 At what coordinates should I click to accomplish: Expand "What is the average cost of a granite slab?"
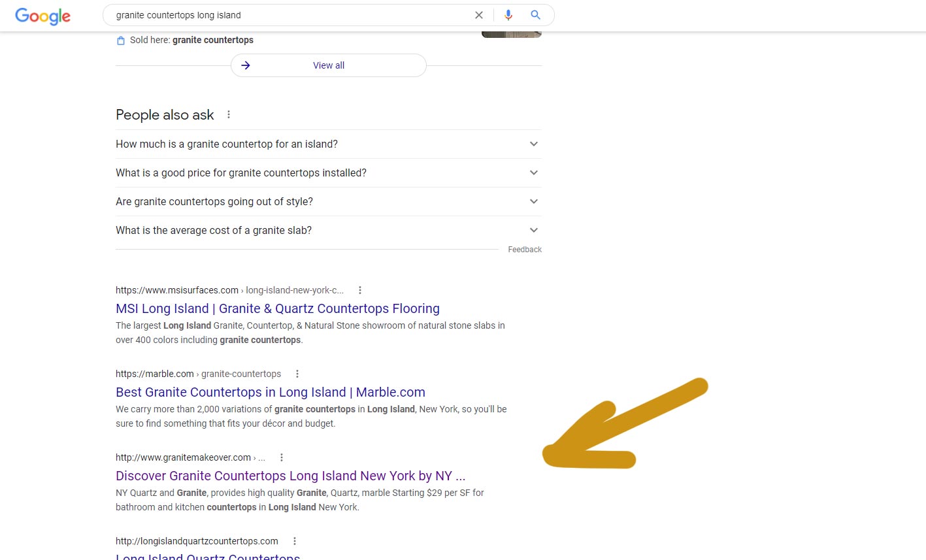pyautogui.click(x=329, y=230)
